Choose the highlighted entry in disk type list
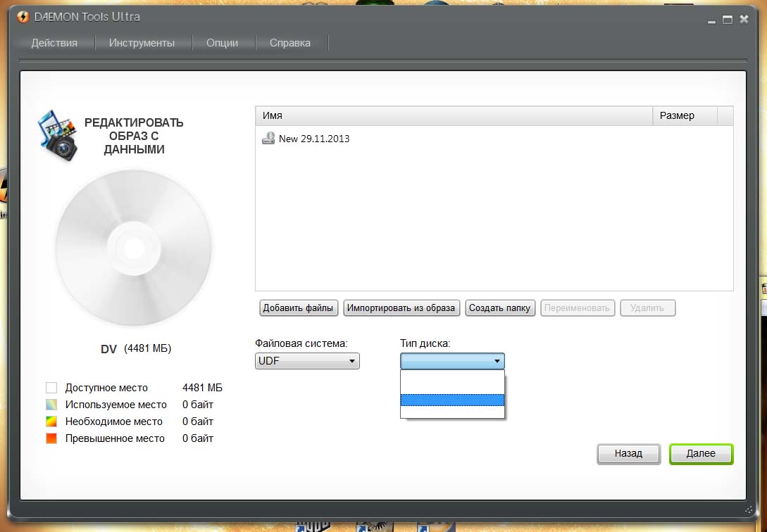This screenshot has height=532, width=767. point(452,400)
